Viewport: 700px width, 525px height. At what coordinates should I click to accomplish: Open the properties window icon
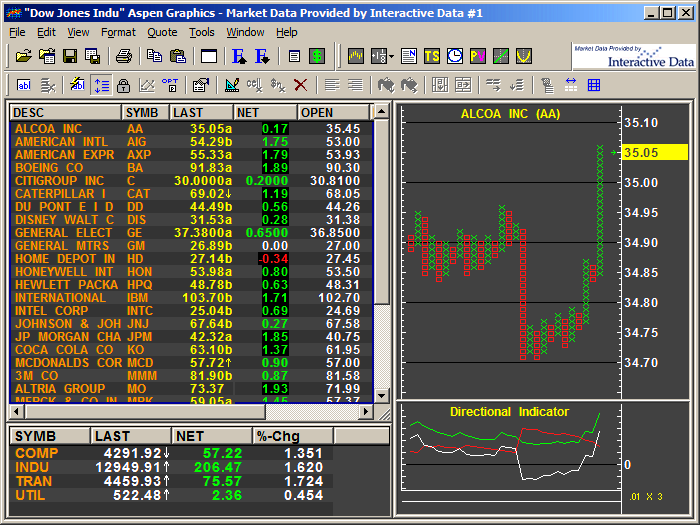pyautogui.click(x=201, y=85)
